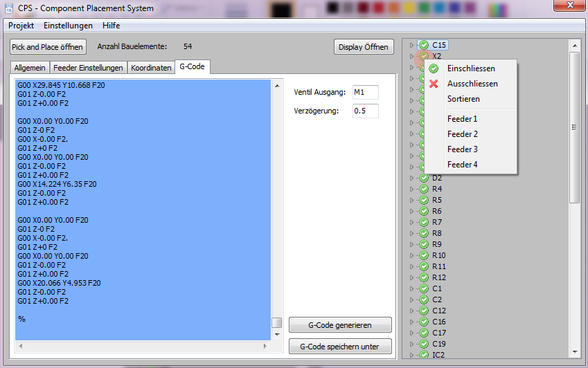This screenshot has height=368, width=588.
Task: Click the green check icon beside R9
Action: [424, 244]
